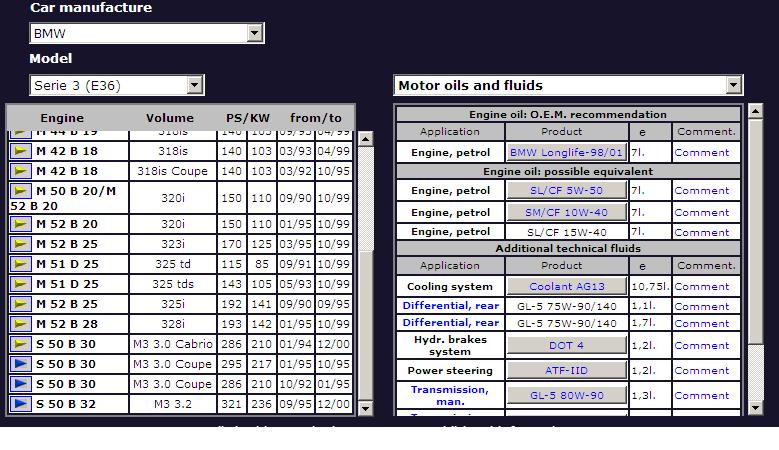Select the arrow icon for 325i row
The height and width of the screenshot is (450, 779).
pyautogui.click(x=20, y=303)
